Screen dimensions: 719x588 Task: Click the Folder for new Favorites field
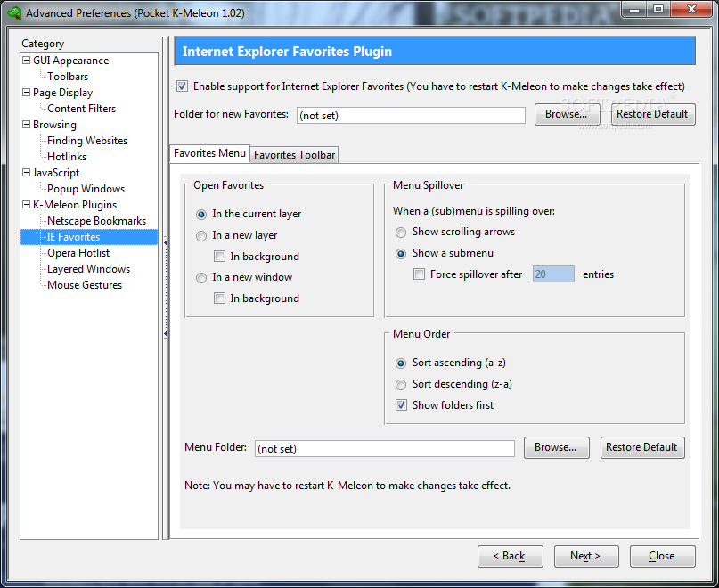click(411, 115)
